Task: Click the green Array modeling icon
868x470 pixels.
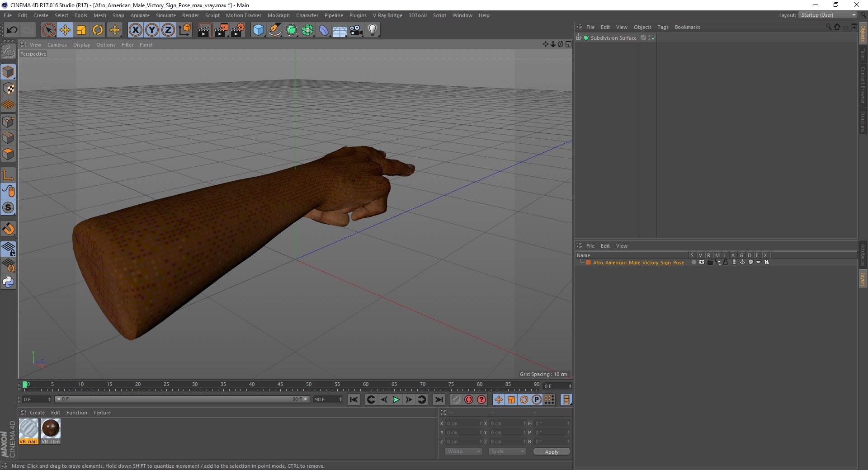Action: (x=307, y=30)
